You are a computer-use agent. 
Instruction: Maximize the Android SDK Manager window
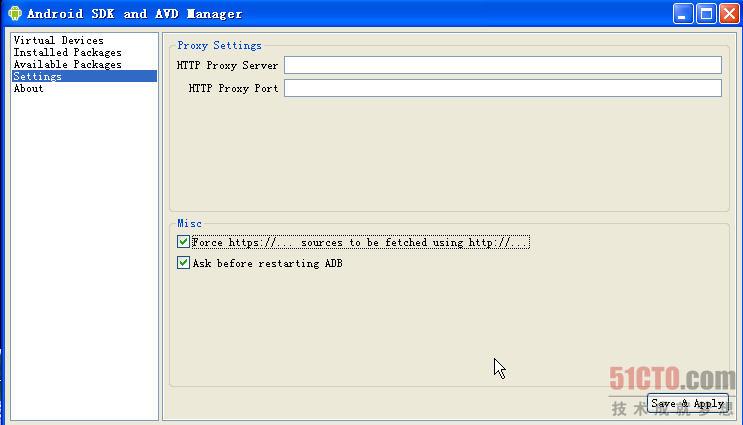tap(706, 13)
